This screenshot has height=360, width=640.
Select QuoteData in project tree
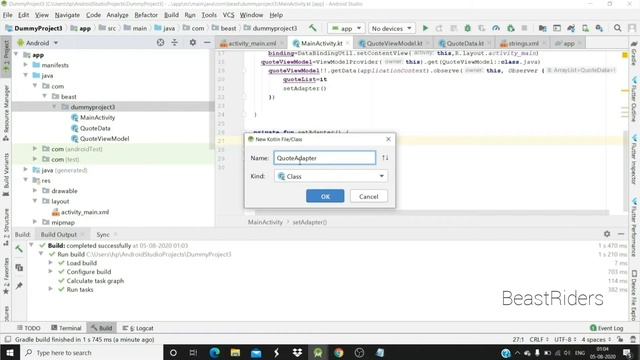(91, 128)
